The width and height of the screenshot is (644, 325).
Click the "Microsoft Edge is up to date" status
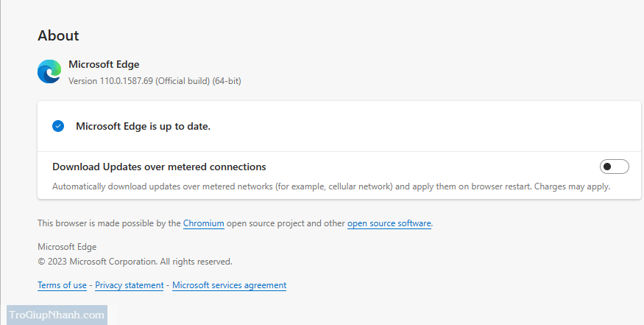point(143,126)
